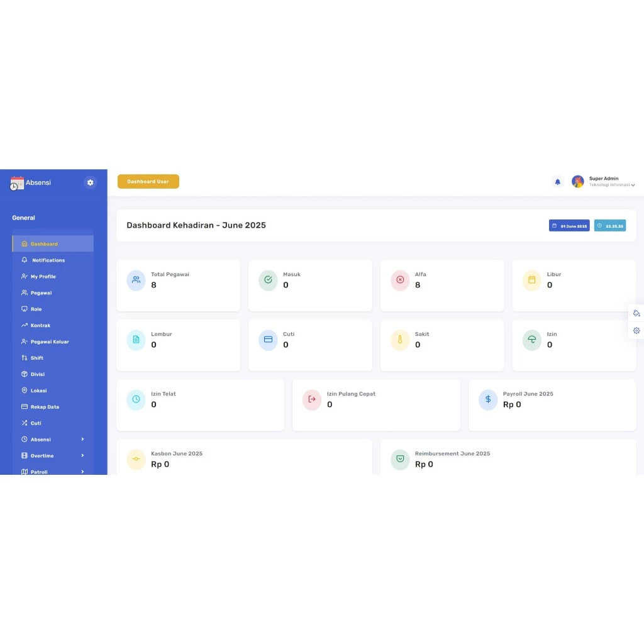Open the paint bucket theme customizer

click(636, 313)
